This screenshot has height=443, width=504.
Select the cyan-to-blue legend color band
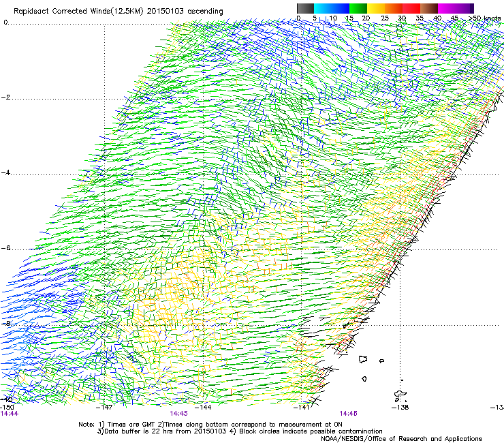332,8
